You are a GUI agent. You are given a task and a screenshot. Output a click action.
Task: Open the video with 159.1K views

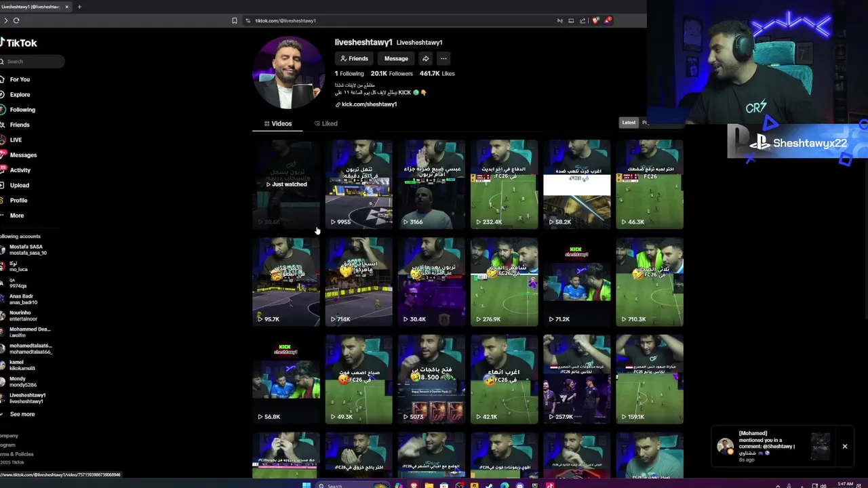click(650, 380)
